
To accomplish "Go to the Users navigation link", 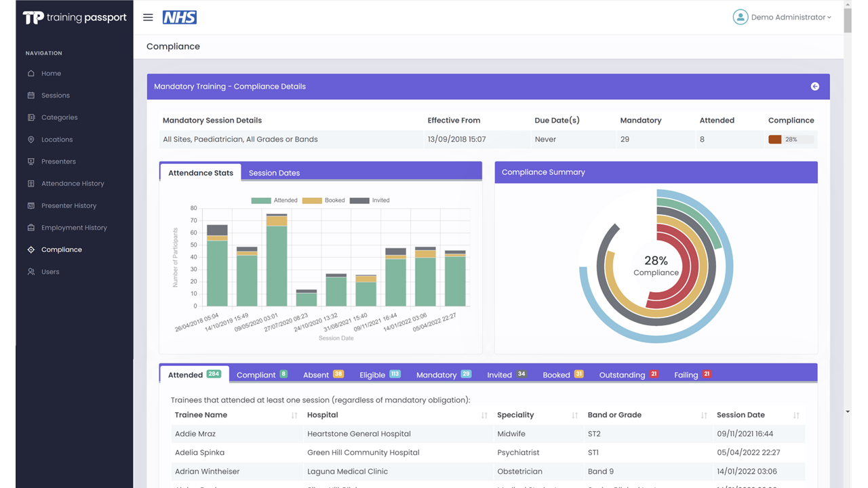I will [50, 272].
